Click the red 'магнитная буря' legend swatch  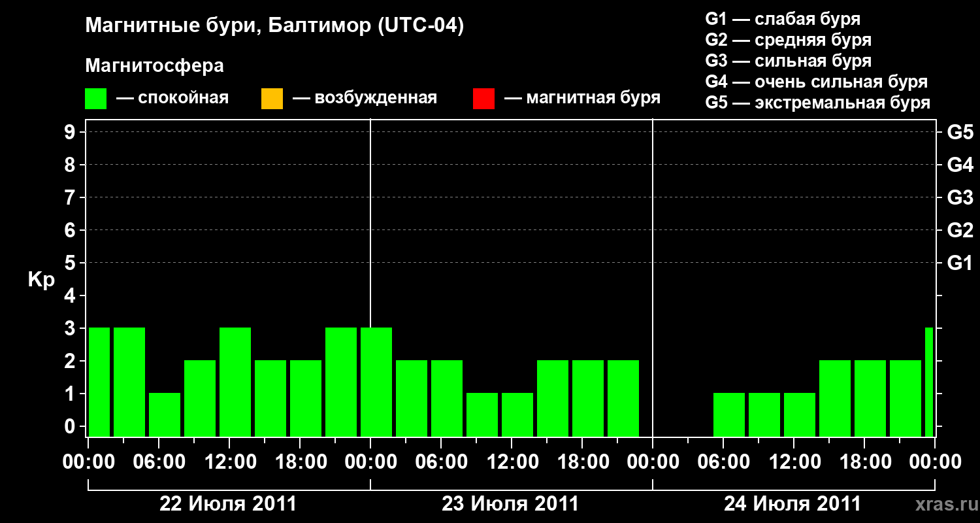(x=484, y=99)
